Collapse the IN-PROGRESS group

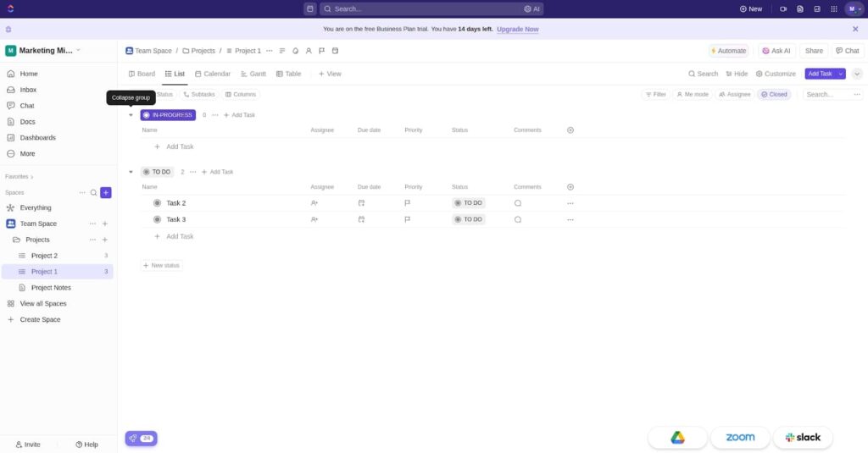coord(131,115)
